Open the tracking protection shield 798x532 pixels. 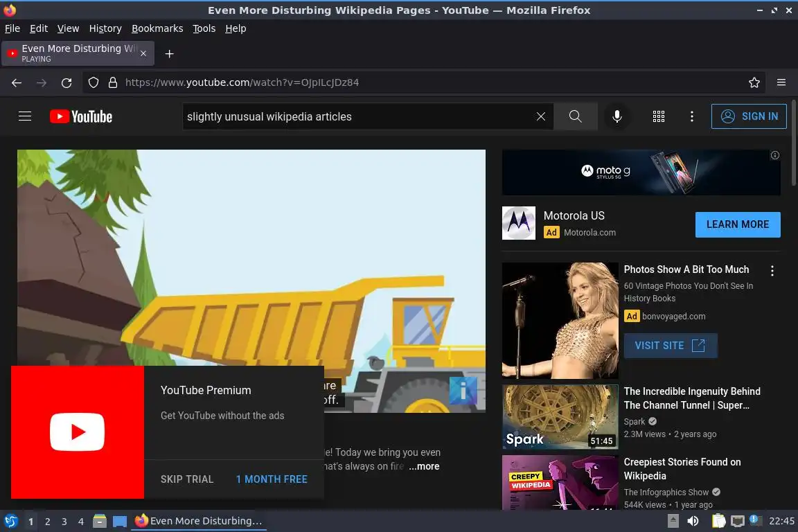(94, 82)
